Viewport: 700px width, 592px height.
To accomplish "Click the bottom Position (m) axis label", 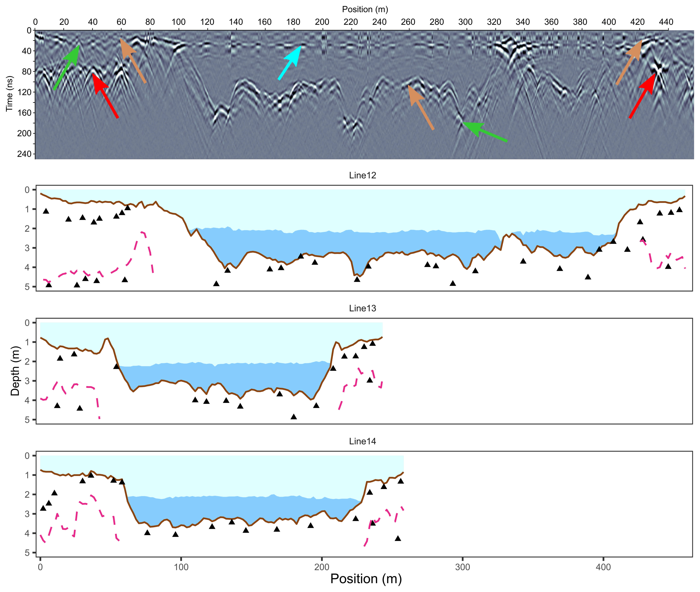I will [x=366, y=579].
